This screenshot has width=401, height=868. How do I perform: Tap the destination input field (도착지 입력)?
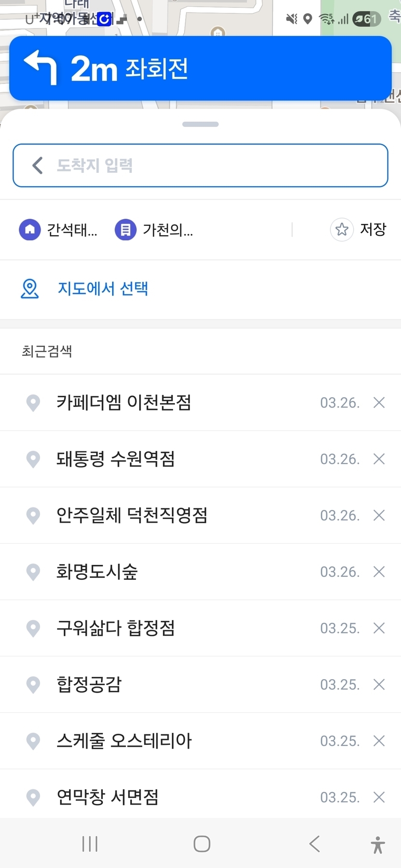tap(213, 165)
